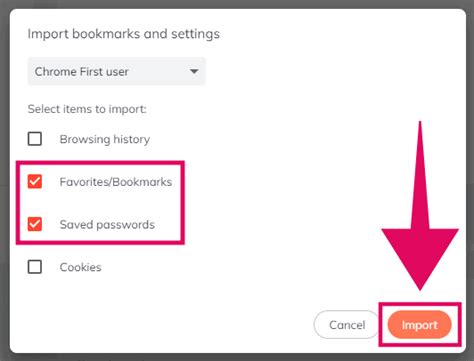Cancel the import dialog

(x=347, y=325)
